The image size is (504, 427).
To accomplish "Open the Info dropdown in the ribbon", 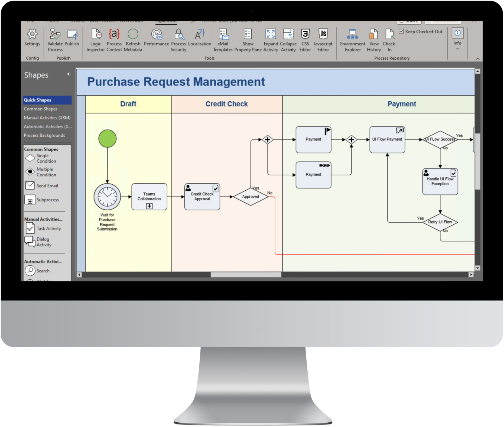I will (x=457, y=40).
